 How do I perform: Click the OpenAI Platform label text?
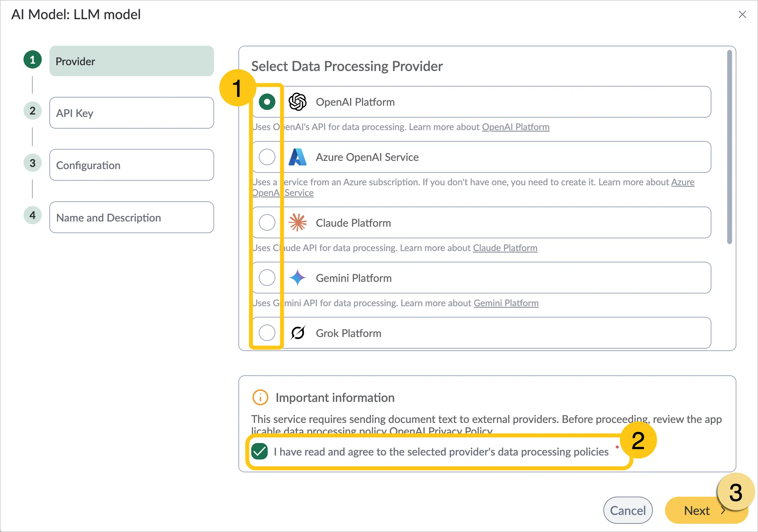coord(355,102)
